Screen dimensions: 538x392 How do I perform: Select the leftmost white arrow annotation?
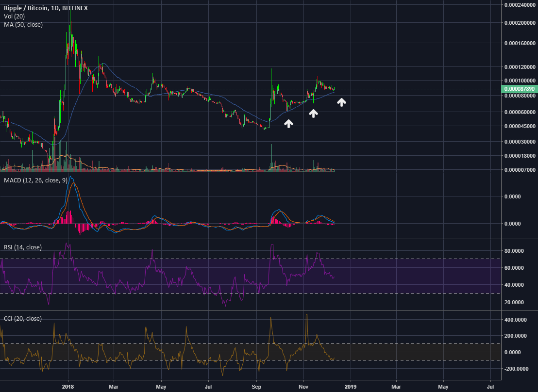288,124
